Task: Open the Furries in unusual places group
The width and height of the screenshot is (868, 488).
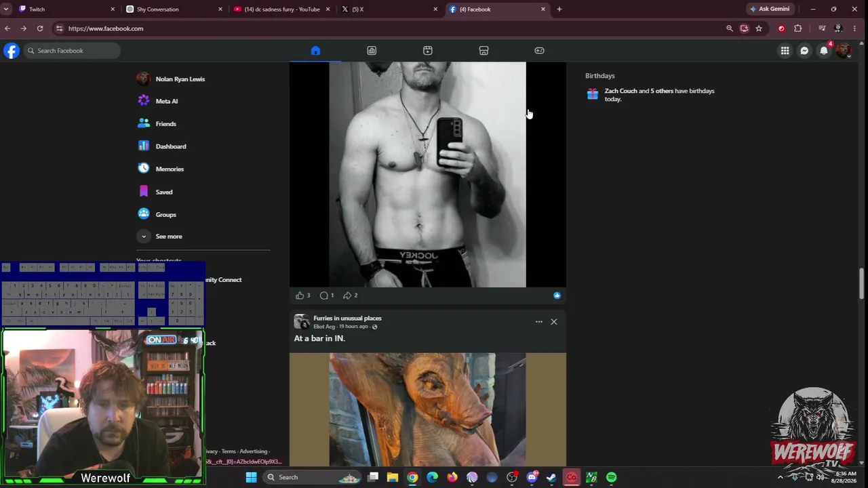Action: pyautogui.click(x=347, y=318)
